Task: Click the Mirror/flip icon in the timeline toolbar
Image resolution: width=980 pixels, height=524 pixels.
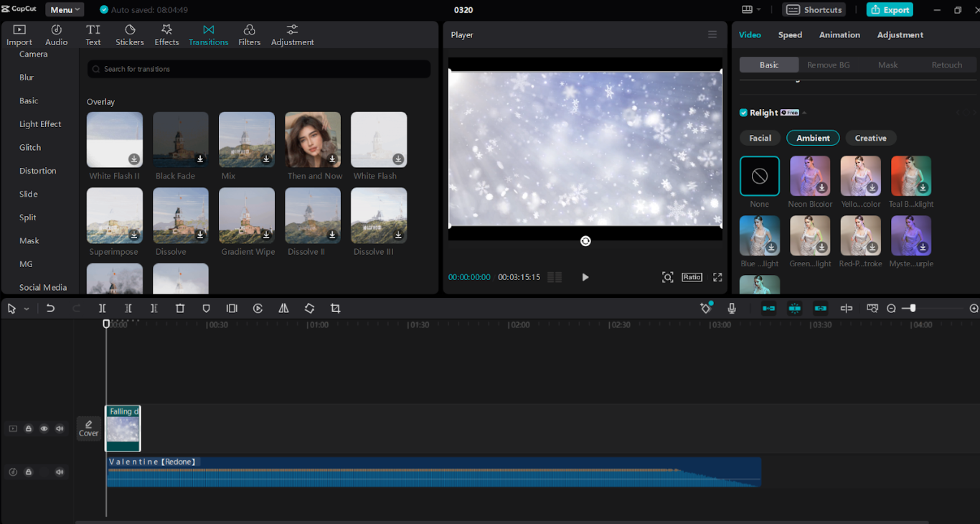Action: 283,308
